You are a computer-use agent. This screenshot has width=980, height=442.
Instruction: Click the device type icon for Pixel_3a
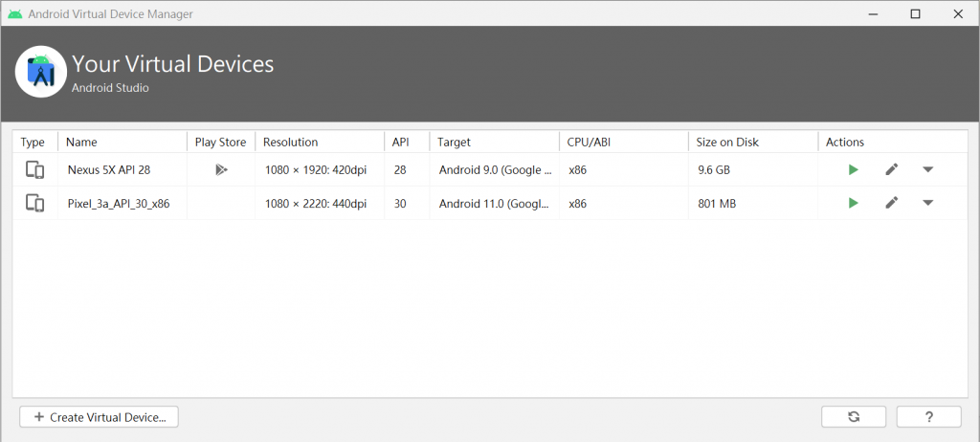click(x=35, y=203)
